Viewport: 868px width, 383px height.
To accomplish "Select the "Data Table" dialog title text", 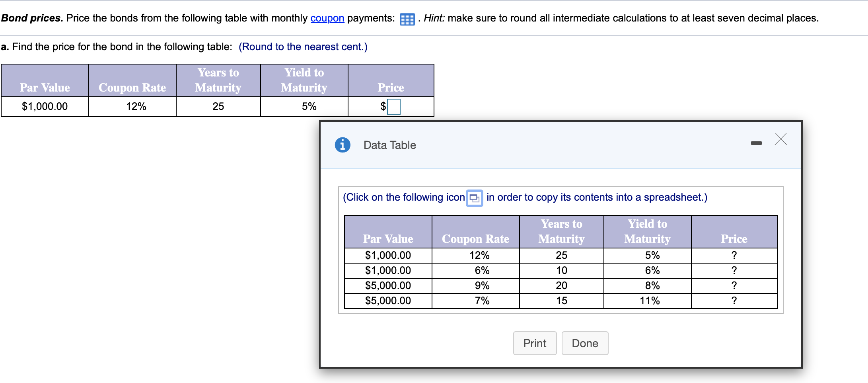I will (390, 145).
